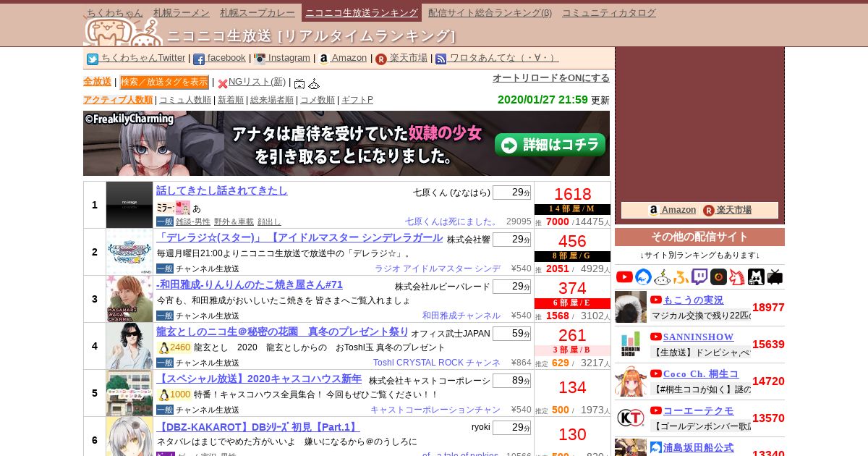Select the antenna robot site icon
Viewport: 868px width, 456px height.
[662, 276]
